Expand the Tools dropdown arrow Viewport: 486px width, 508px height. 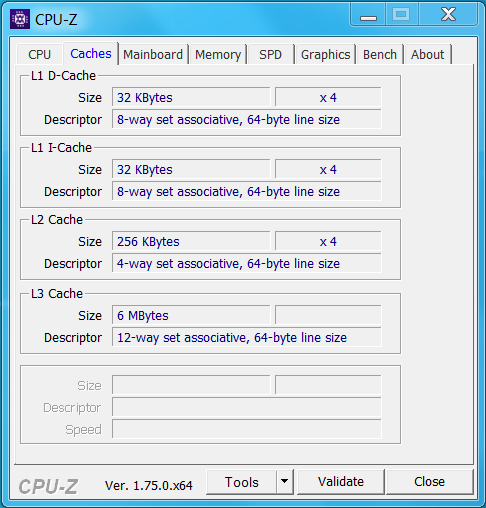point(285,482)
